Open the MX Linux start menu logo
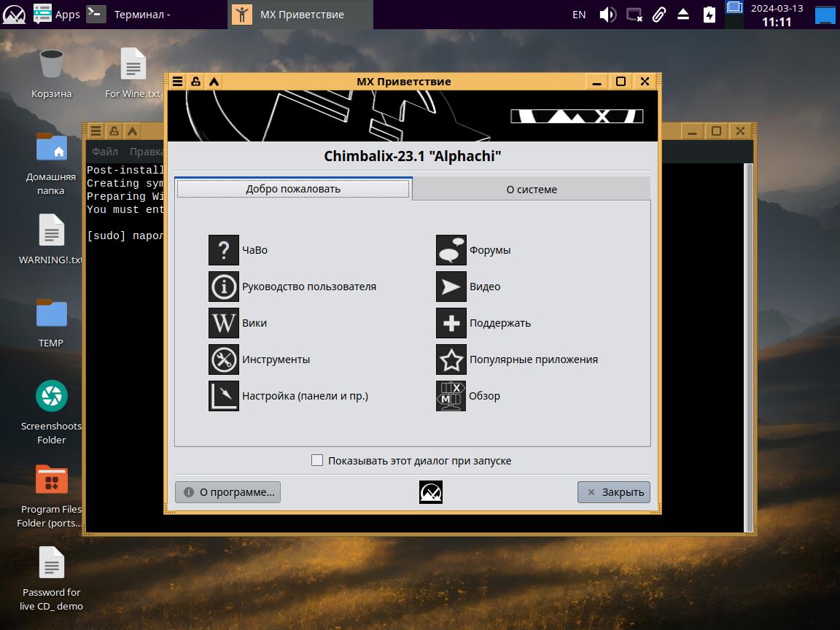Image resolution: width=840 pixels, height=630 pixels. 14,14
